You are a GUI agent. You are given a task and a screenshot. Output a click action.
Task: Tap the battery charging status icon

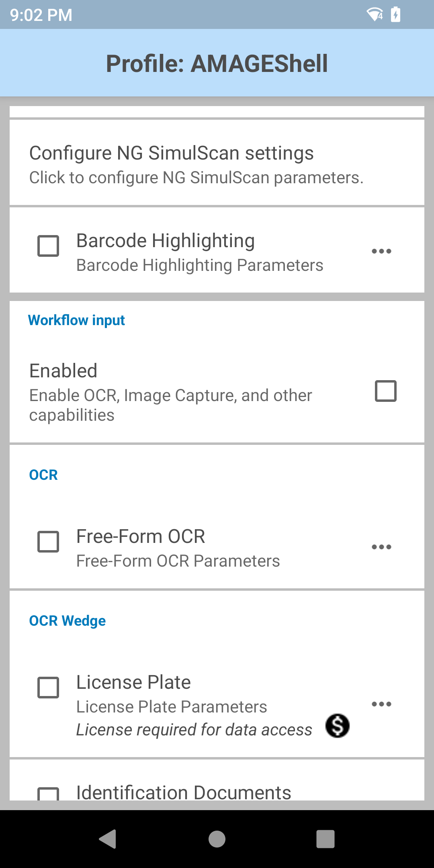point(396,14)
